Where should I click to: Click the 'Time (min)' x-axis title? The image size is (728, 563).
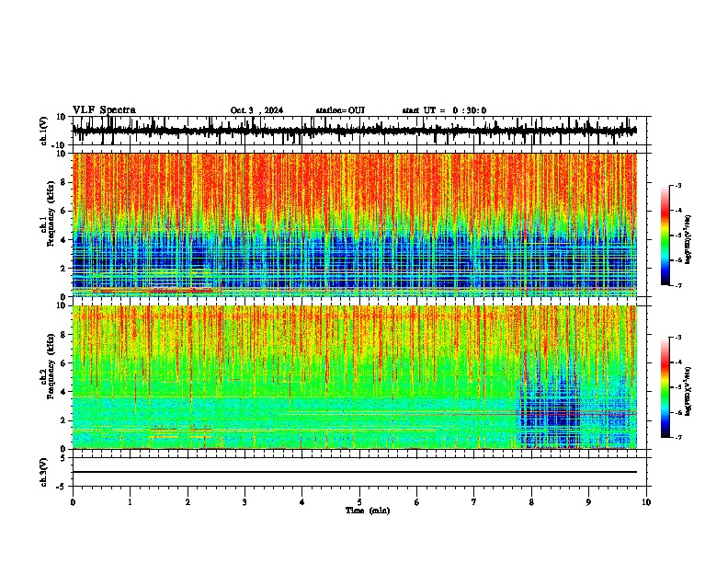368,511
